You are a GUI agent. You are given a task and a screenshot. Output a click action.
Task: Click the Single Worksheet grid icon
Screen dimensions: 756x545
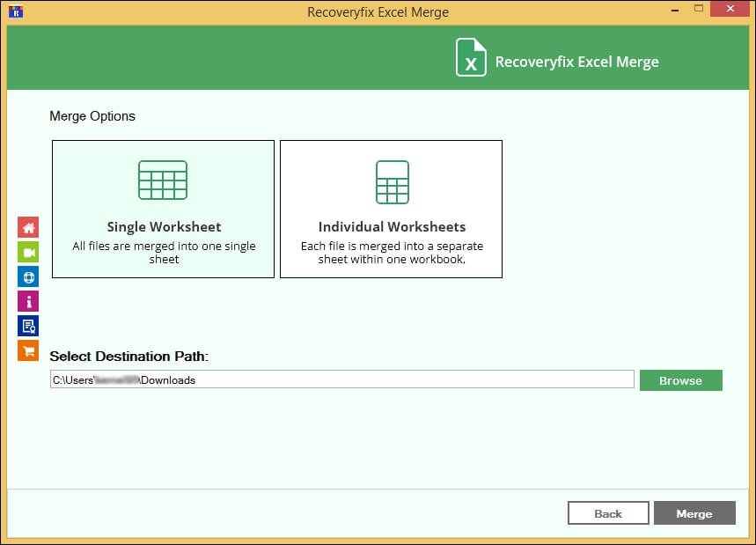(163, 180)
